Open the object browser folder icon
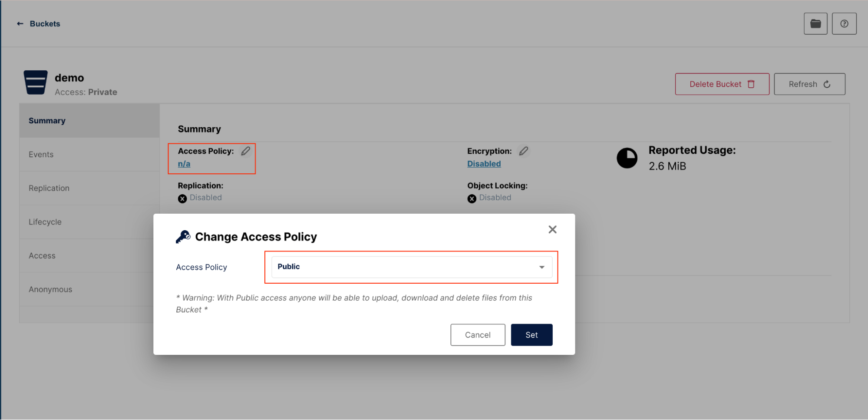The width and height of the screenshot is (868, 420). click(815, 24)
